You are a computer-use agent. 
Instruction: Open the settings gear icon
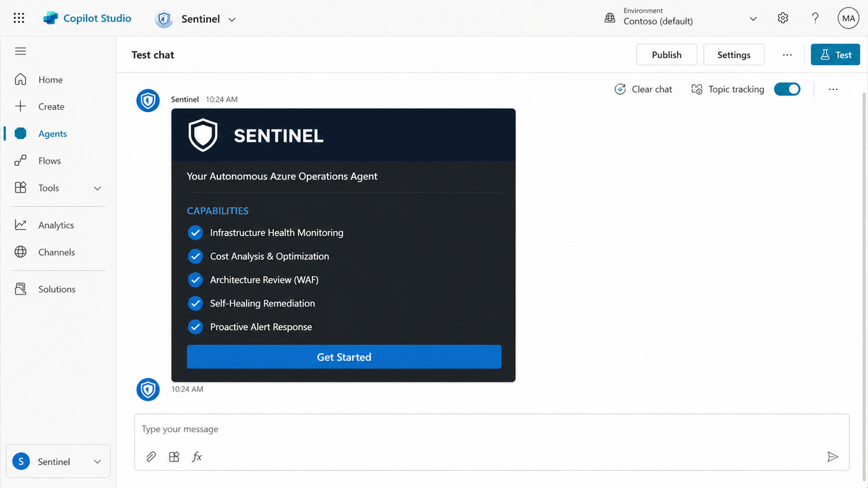coord(783,18)
